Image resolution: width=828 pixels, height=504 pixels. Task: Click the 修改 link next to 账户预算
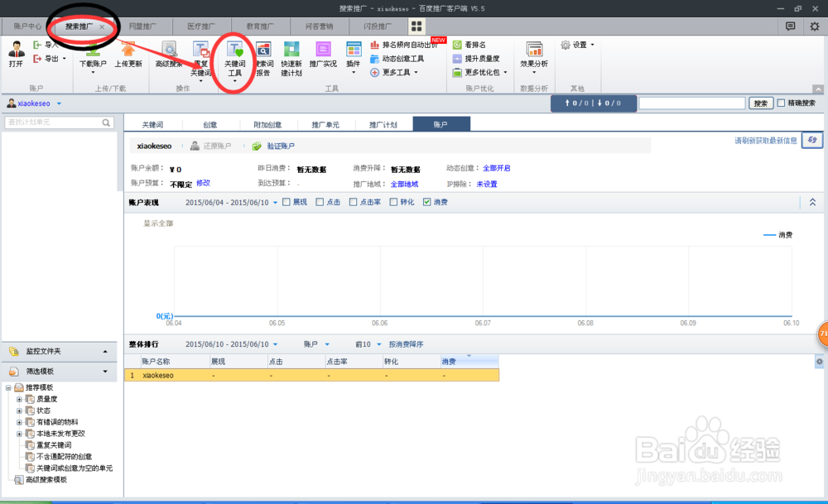coord(204,183)
